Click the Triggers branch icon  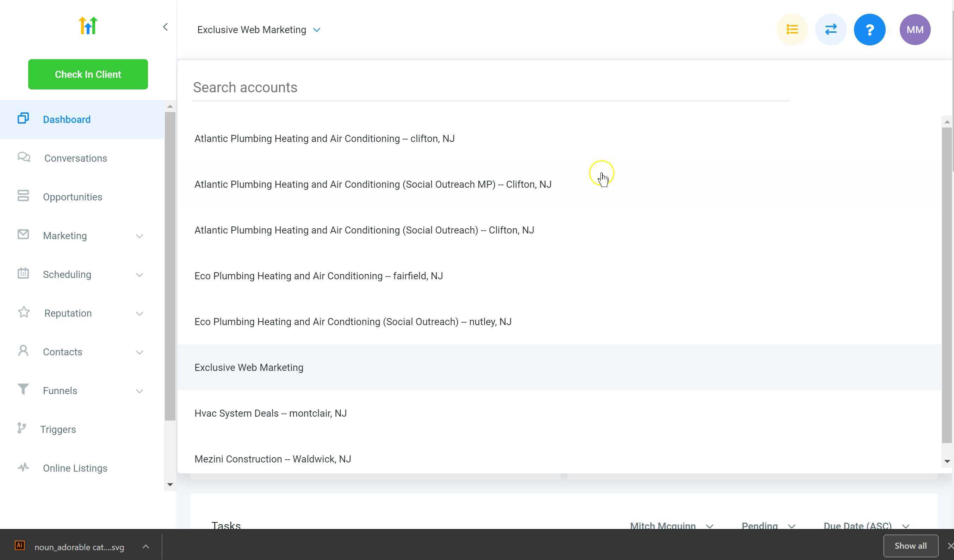(21, 428)
